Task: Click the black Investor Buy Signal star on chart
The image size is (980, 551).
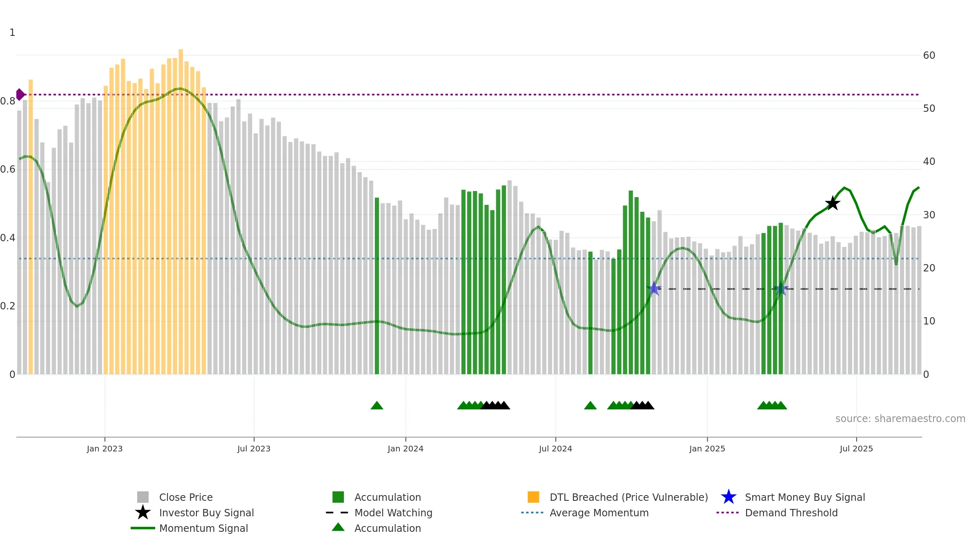Action: point(833,203)
